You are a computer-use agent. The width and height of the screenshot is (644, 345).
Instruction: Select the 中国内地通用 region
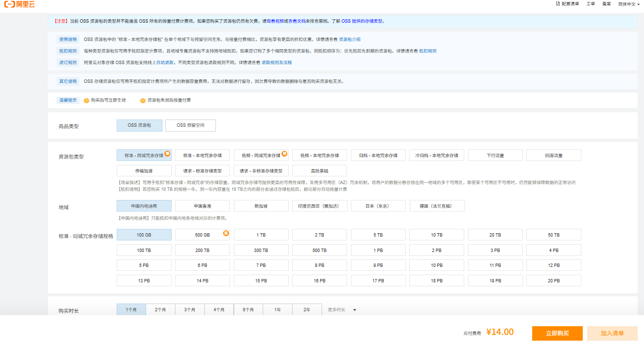pyautogui.click(x=144, y=206)
